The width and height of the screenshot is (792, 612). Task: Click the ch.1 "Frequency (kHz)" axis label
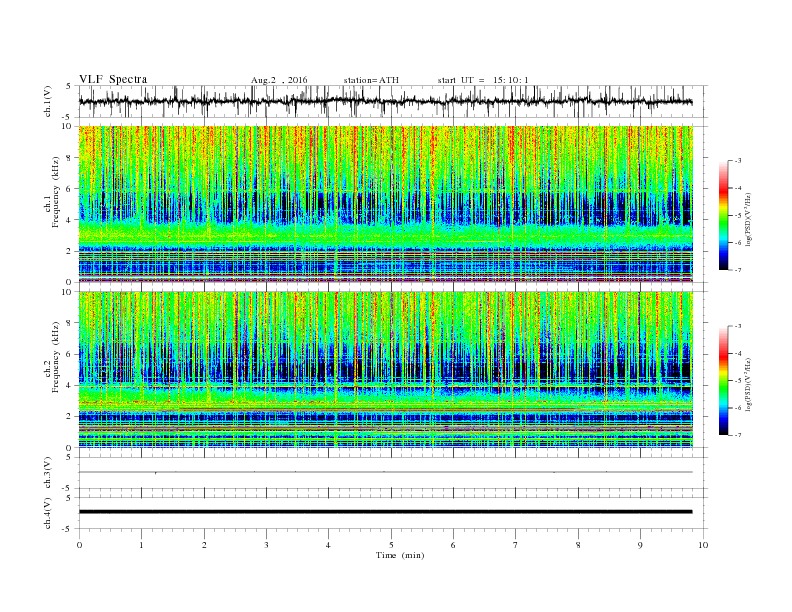[56, 192]
